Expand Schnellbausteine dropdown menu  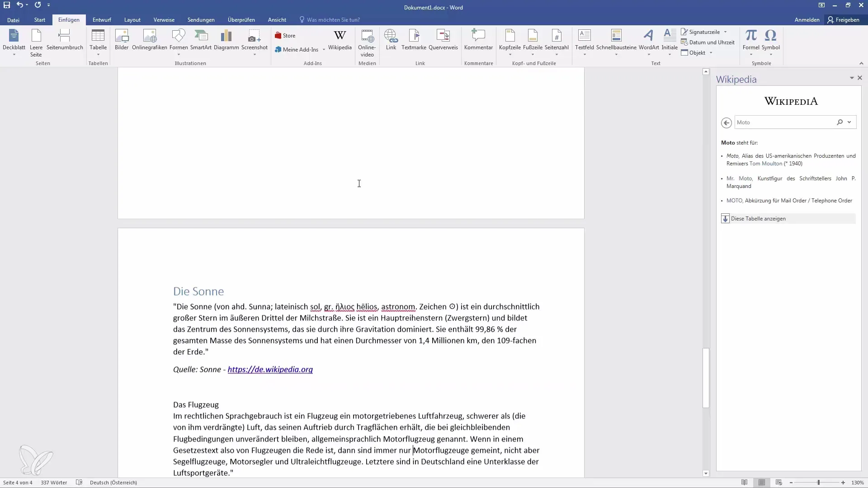tap(617, 54)
